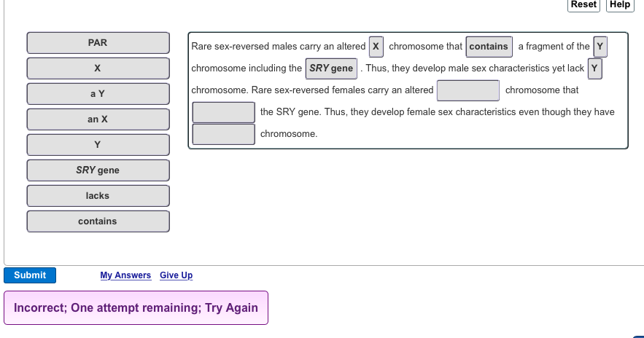The image size is (644, 338).
Task: Click the empty blank before final 'chromosome.'
Action: point(223,134)
